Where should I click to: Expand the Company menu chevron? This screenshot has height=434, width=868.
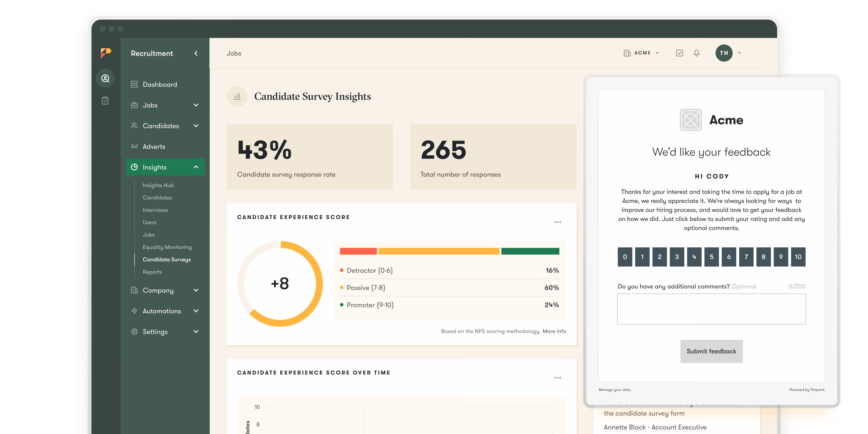coord(196,290)
